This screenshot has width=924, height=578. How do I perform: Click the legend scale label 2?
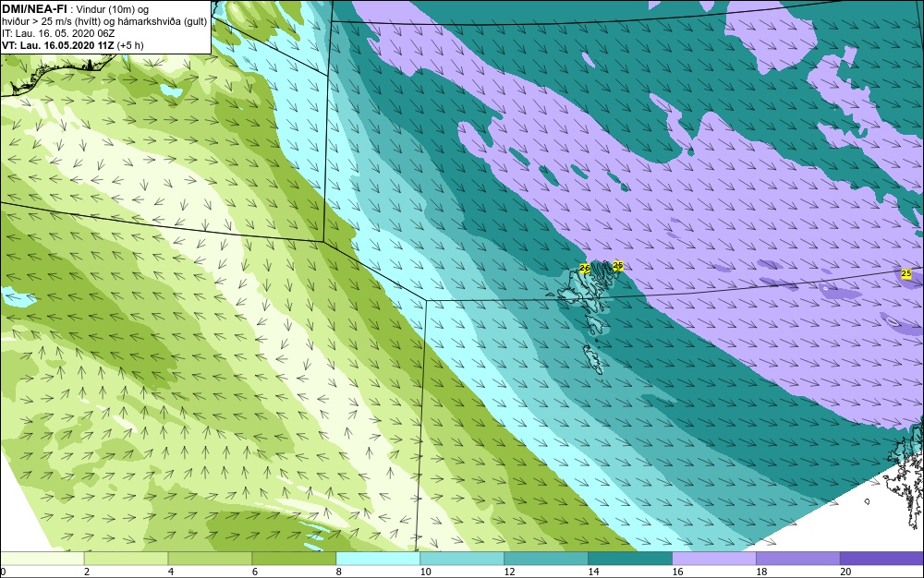point(87,572)
